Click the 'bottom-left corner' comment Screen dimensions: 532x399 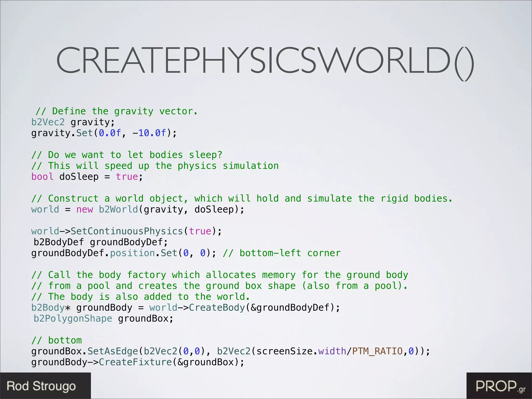coord(282,253)
